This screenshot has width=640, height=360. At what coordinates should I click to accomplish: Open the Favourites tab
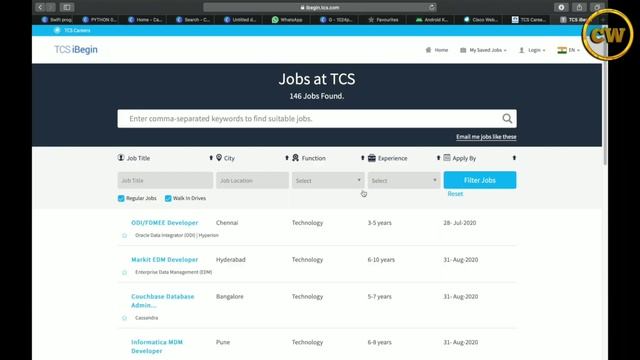pos(383,20)
